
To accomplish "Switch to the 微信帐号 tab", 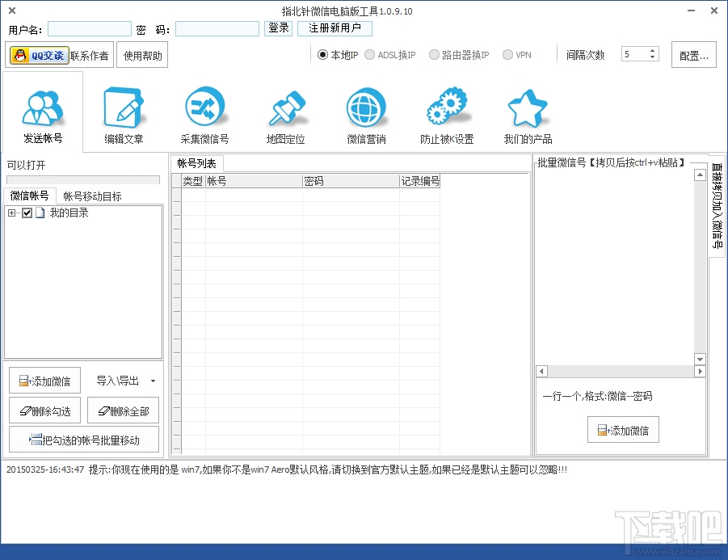I will 30,196.
